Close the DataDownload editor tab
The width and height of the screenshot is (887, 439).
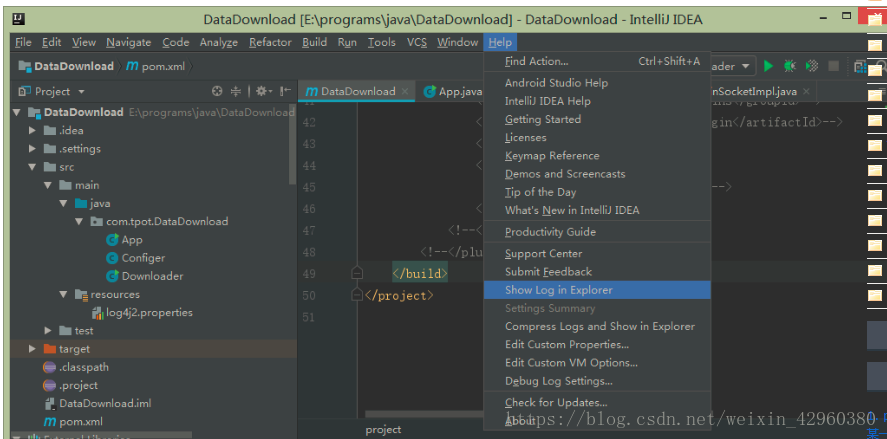[405, 91]
